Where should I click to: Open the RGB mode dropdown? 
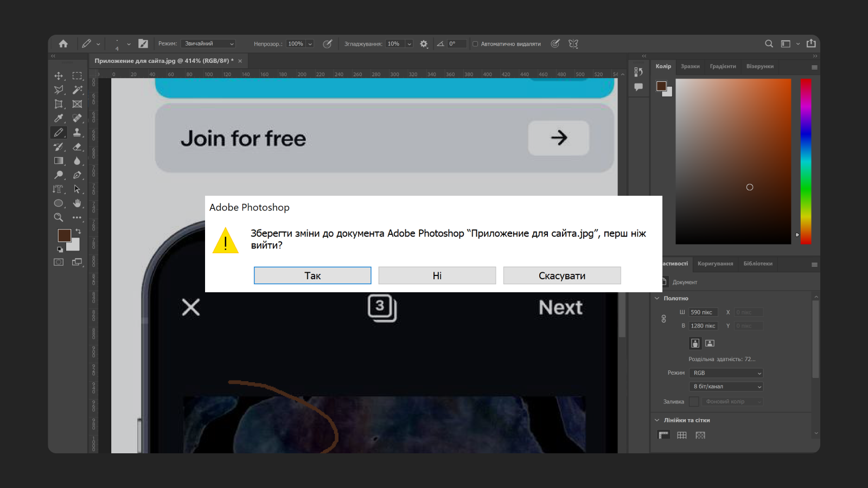pyautogui.click(x=726, y=373)
